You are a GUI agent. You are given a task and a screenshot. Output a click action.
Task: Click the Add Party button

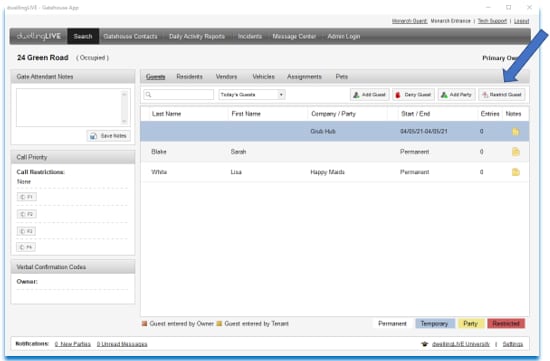coord(456,95)
